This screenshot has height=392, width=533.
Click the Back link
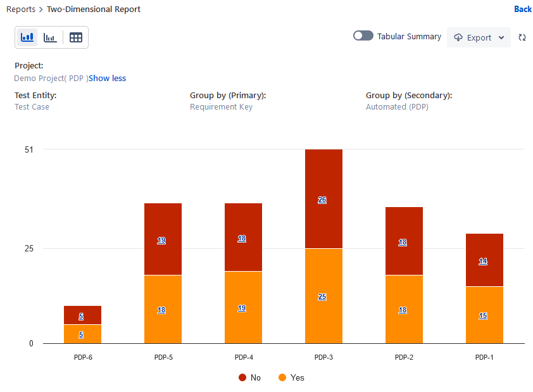click(522, 9)
